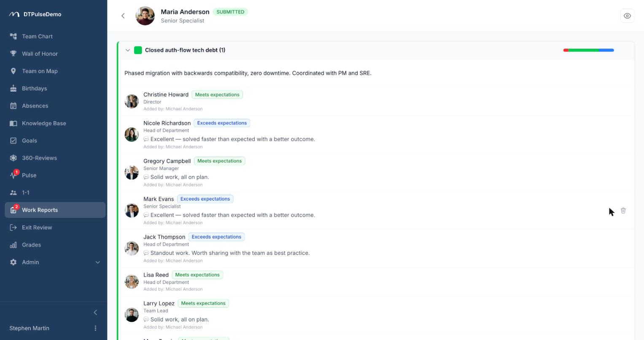This screenshot has width=644, height=340.
Task: Click Larry Lopez's avatar photo
Action: click(x=132, y=315)
